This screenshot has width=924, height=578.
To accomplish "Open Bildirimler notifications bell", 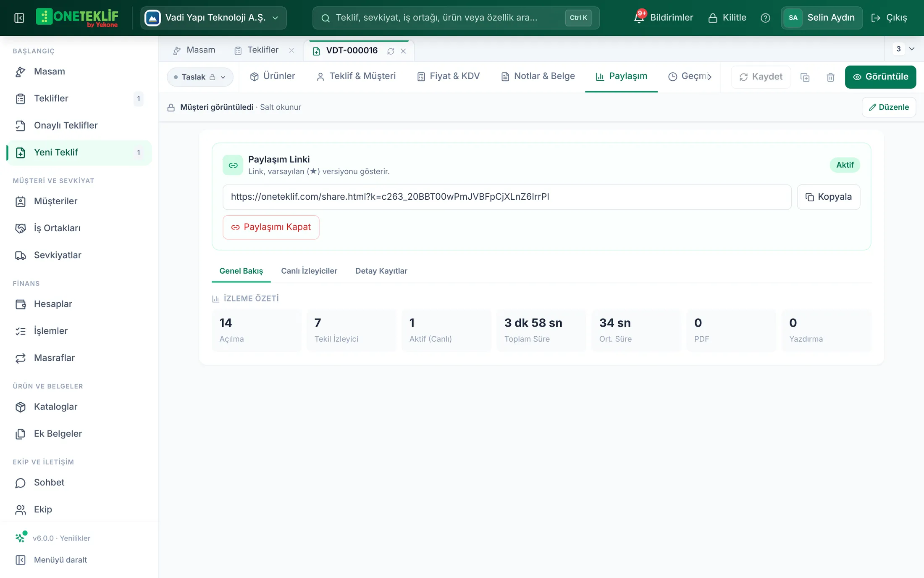I will pyautogui.click(x=663, y=18).
